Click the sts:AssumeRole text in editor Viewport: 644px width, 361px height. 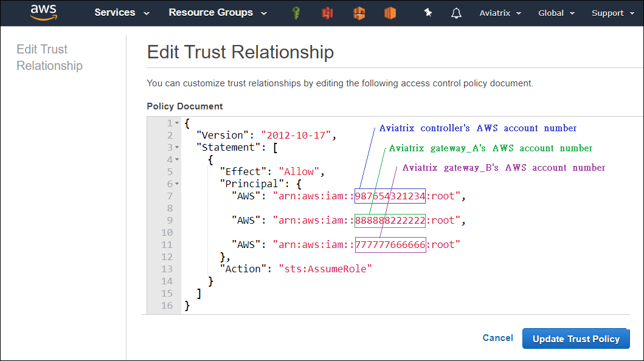(x=325, y=269)
